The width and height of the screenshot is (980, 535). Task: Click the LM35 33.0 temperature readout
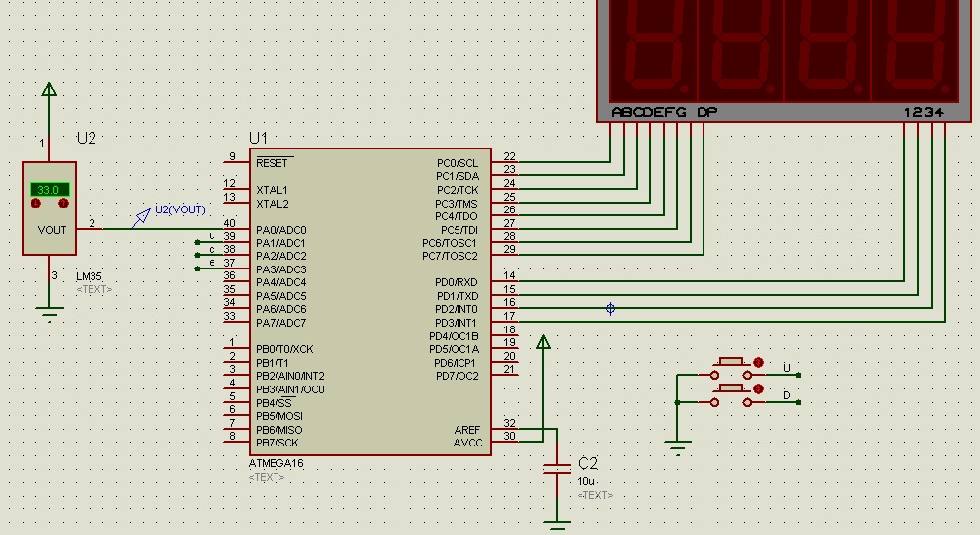(49, 190)
